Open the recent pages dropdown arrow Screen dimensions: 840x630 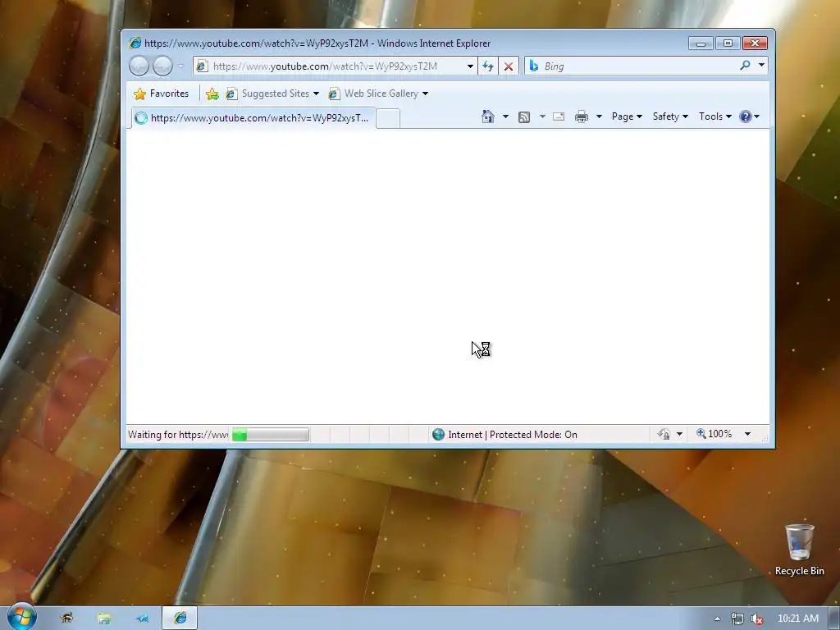coord(181,66)
